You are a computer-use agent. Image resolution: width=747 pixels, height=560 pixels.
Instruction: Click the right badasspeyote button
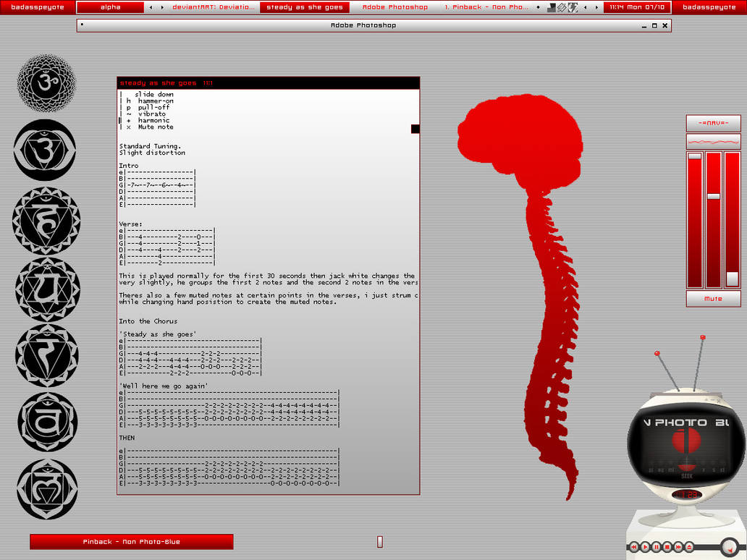point(709,7)
